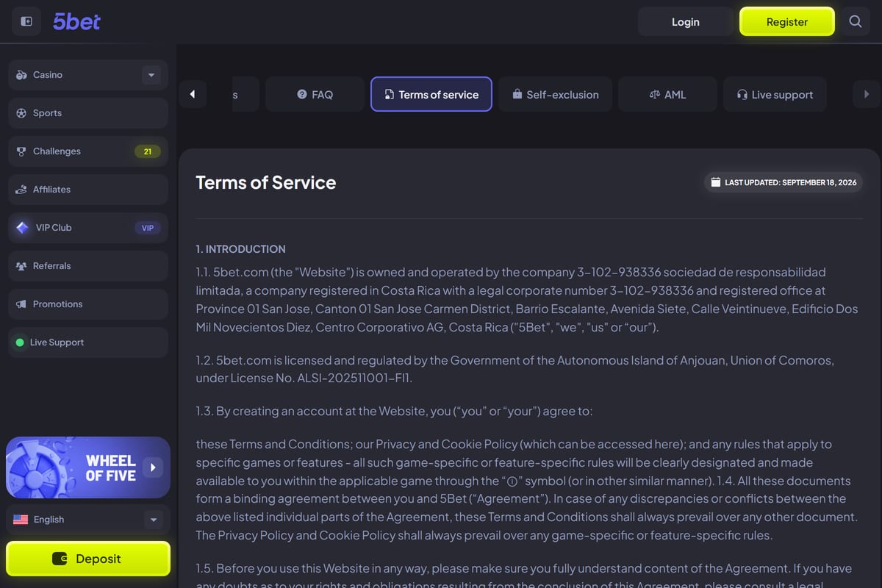Screen dimensions: 882x588
Task: Open Referrals in the sidebar
Action: click(88, 266)
